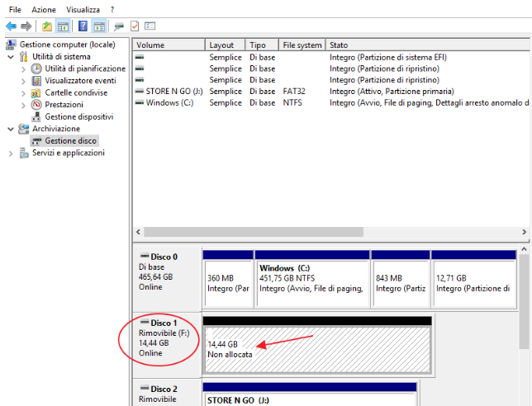The height and width of the screenshot is (406, 532).
Task: Click the Utilità di sistema tools icon
Action: (x=23, y=57)
